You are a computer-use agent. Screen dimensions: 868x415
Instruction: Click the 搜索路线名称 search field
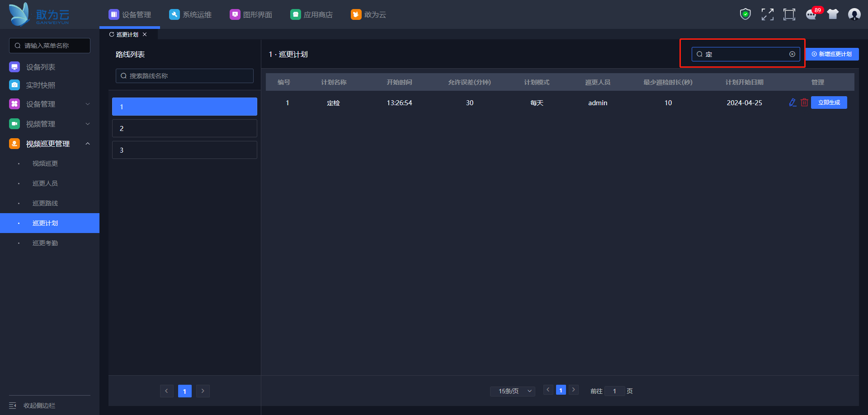184,76
